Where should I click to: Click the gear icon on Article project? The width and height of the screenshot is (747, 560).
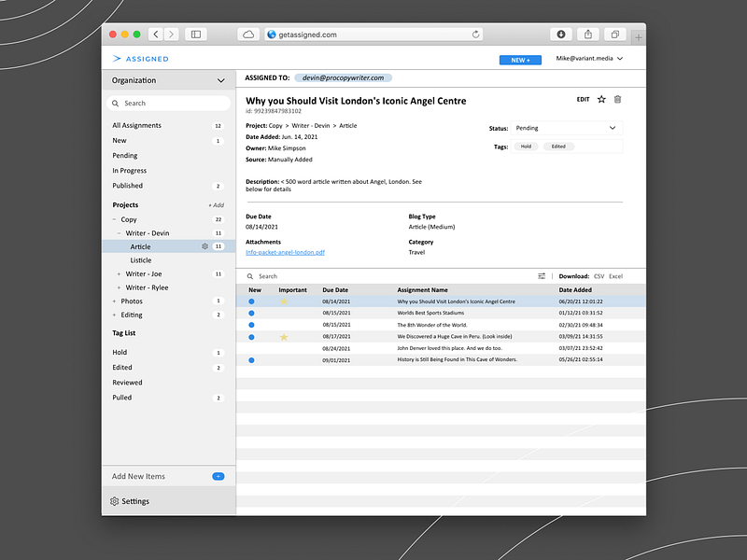[204, 246]
